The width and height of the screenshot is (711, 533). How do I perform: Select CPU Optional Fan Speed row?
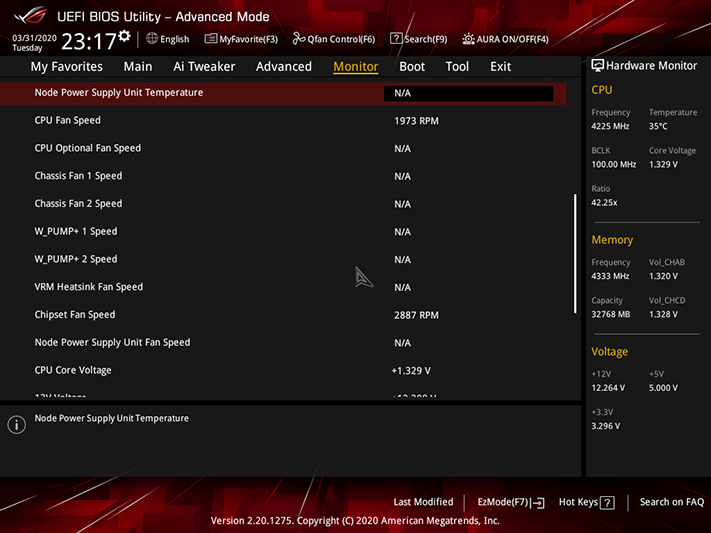[x=283, y=148]
